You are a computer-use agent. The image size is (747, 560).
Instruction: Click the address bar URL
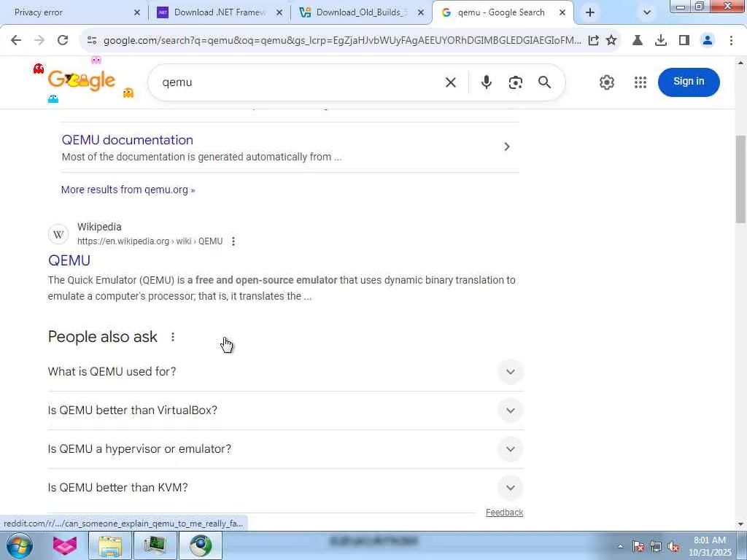click(x=342, y=41)
